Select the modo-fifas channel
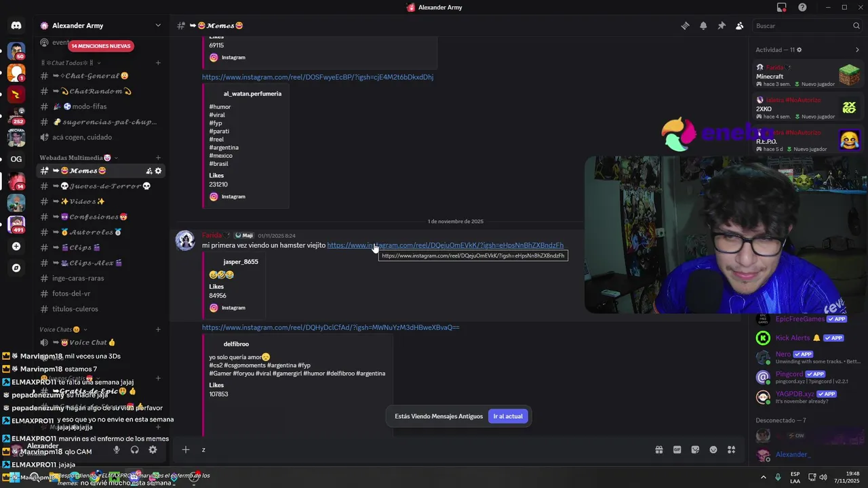868x488 pixels. pos(101,106)
